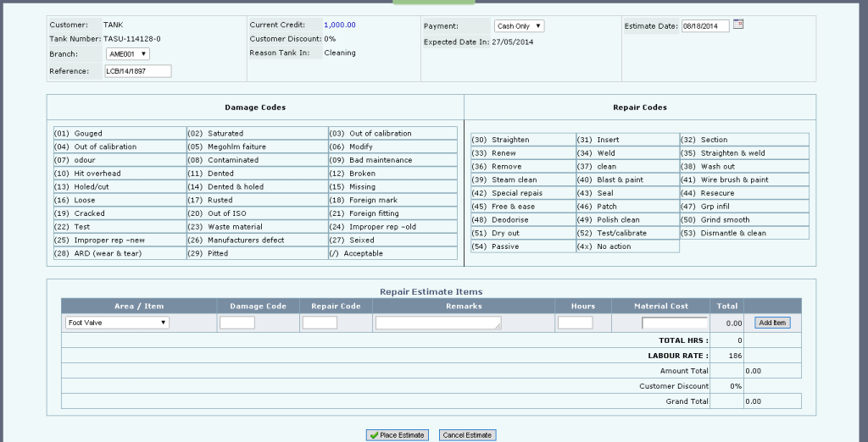Select damage code (12) Broken
Image resolution: width=868 pixels, height=442 pixels.
[393, 173]
